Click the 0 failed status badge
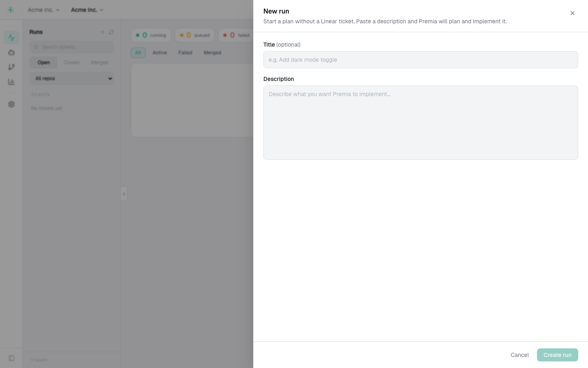The image size is (588, 368). coord(236,35)
